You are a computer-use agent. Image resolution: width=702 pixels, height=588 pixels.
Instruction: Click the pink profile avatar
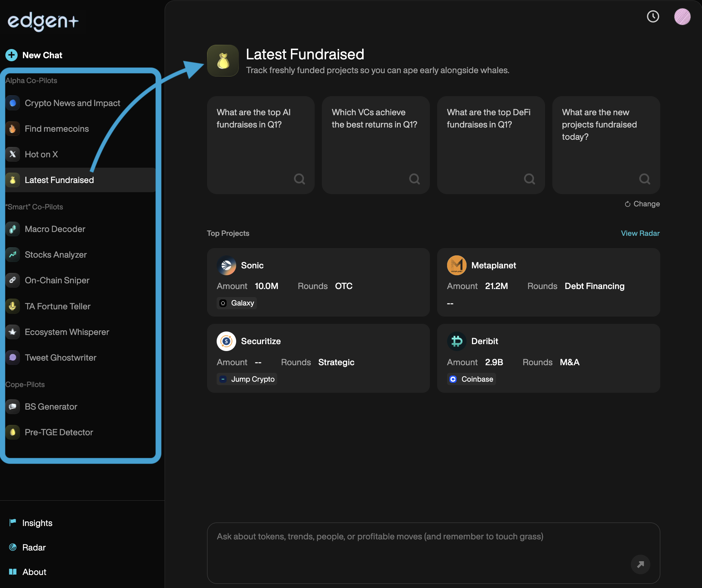coord(682,16)
